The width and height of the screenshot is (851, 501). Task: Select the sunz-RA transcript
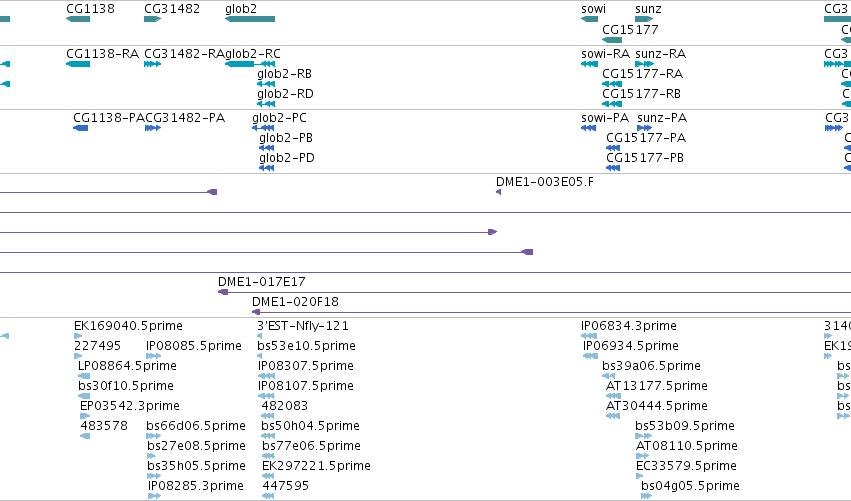coord(644,64)
